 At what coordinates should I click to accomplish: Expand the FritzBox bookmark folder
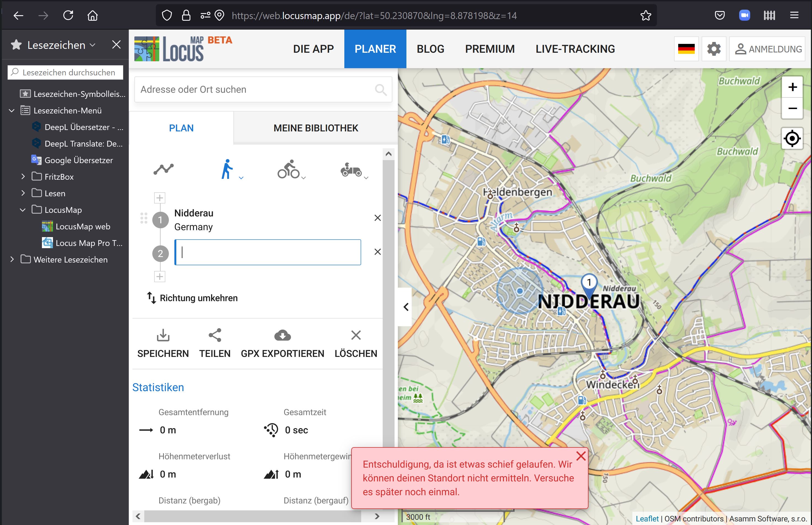[23, 177]
